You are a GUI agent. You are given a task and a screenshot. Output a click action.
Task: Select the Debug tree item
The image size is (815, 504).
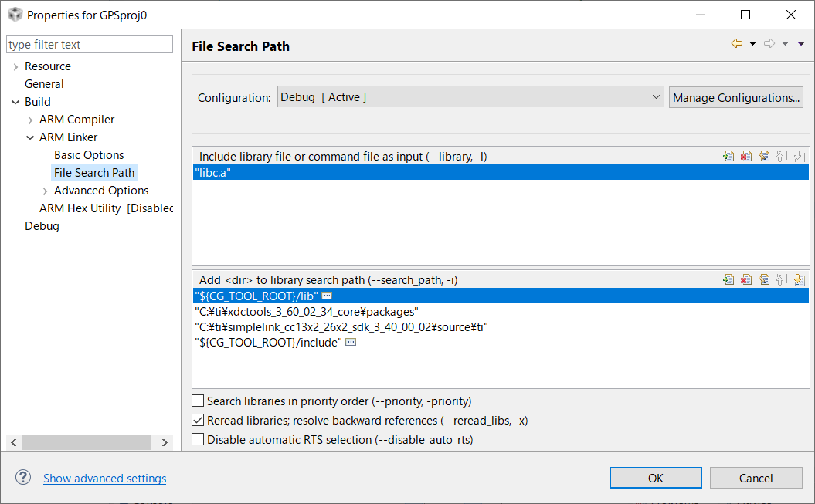42,226
